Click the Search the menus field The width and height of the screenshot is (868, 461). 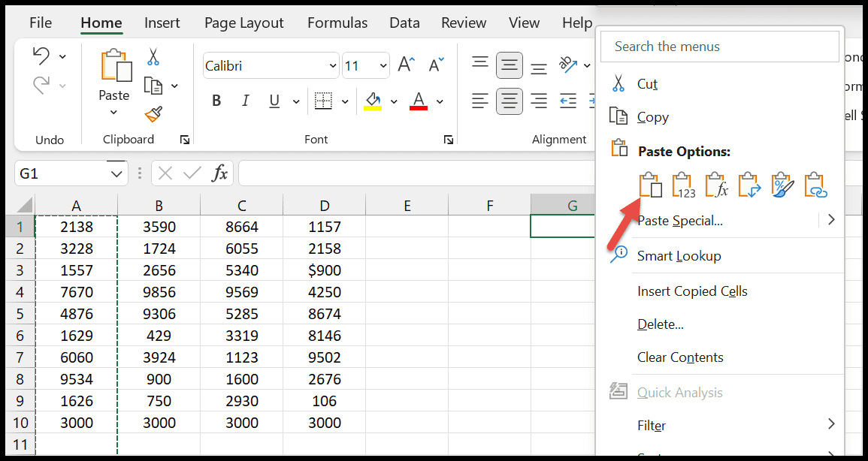720,47
